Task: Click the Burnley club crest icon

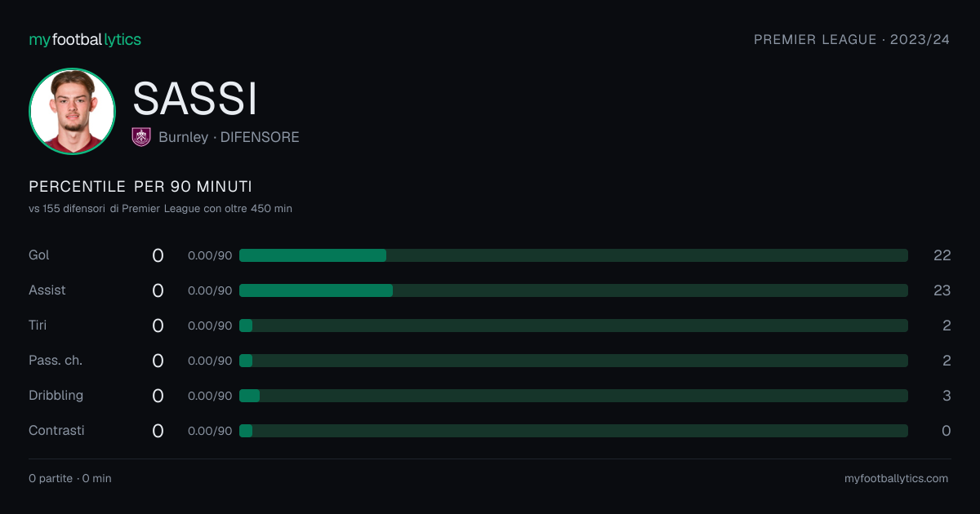Action: click(141, 137)
